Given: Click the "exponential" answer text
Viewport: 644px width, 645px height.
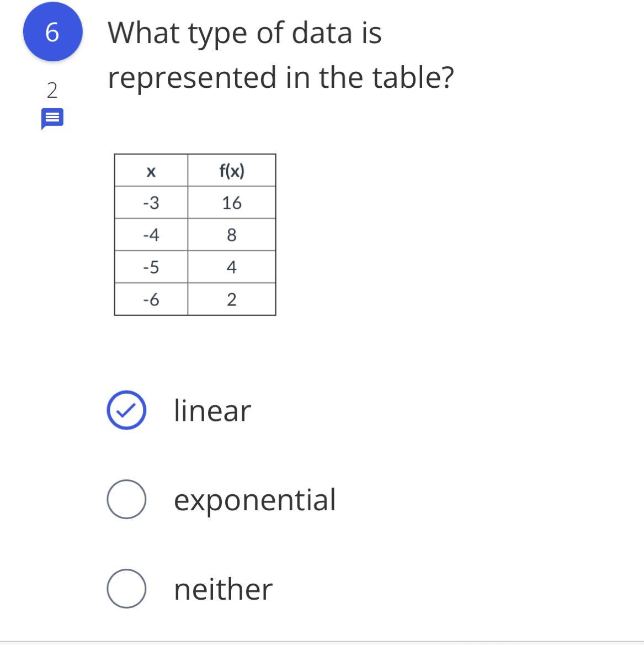Looking at the screenshot, I should click(254, 500).
